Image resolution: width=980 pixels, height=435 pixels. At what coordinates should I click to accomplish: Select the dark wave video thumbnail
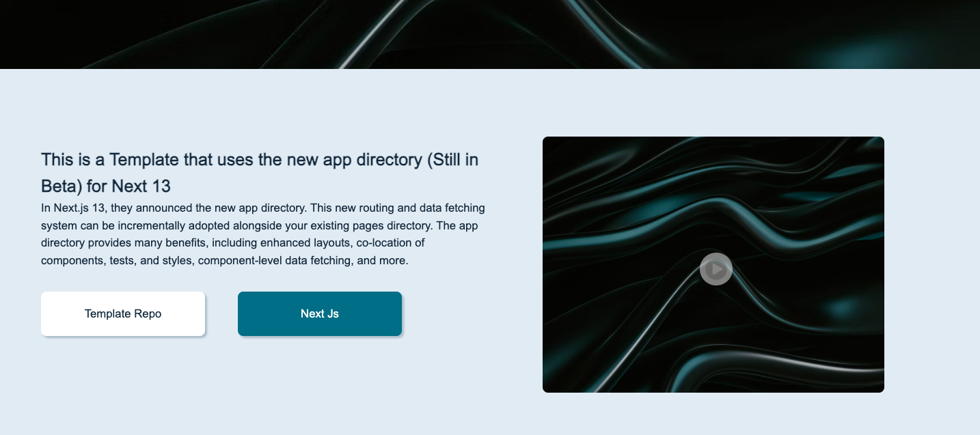tap(713, 205)
